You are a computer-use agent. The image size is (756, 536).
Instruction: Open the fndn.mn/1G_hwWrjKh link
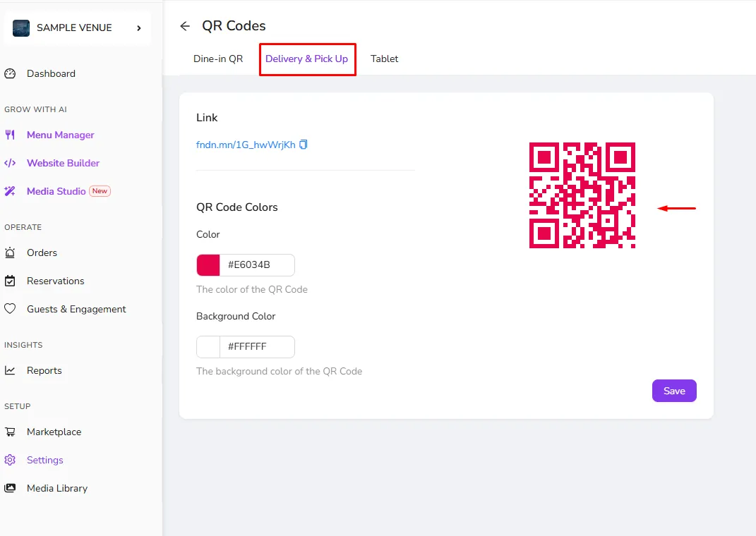[x=246, y=145]
